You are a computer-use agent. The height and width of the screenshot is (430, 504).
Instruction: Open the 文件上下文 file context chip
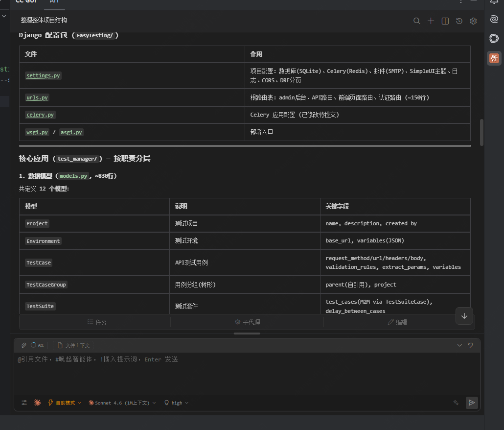pyautogui.click(x=73, y=345)
